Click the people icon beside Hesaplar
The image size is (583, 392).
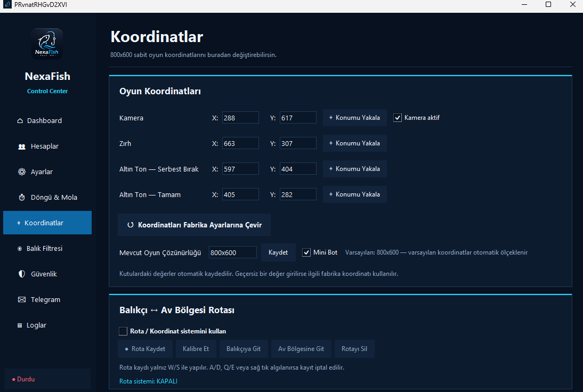point(22,146)
